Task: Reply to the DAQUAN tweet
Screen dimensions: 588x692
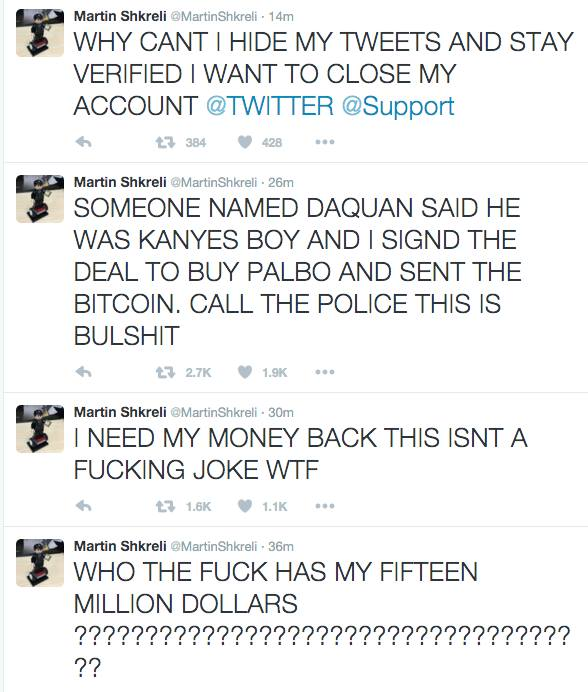Action: [83, 372]
